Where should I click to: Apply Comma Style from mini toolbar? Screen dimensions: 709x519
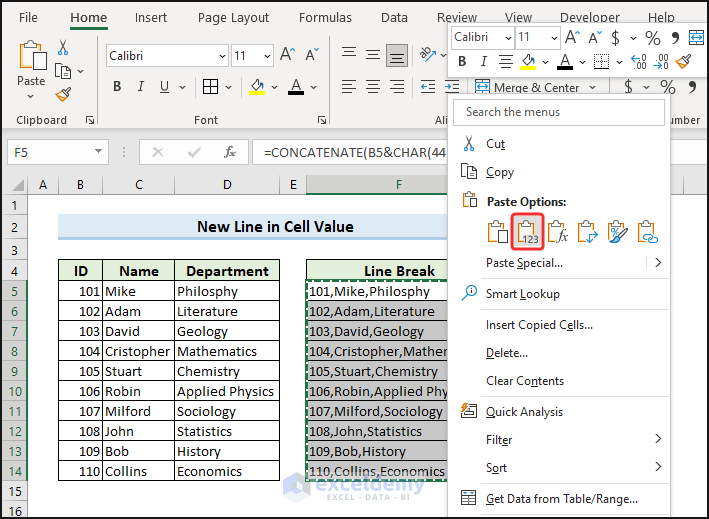[x=675, y=38]
